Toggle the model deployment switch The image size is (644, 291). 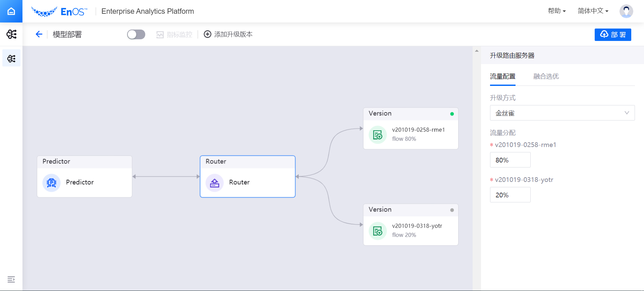[136, 34]
